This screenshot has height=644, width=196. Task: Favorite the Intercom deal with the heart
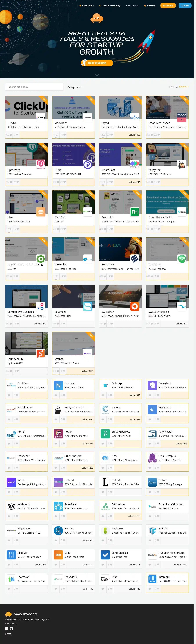(158, 589)
